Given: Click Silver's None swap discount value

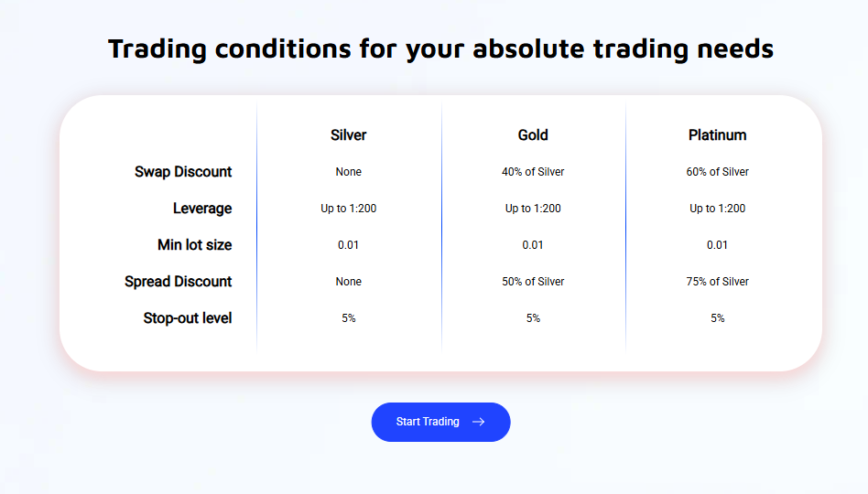Looking at the screenshot, I should (348, 172).
